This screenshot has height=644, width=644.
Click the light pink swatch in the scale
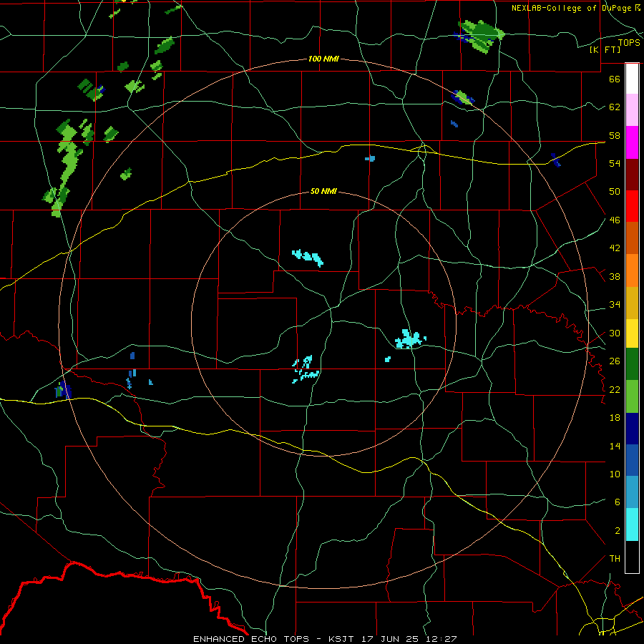632,109
